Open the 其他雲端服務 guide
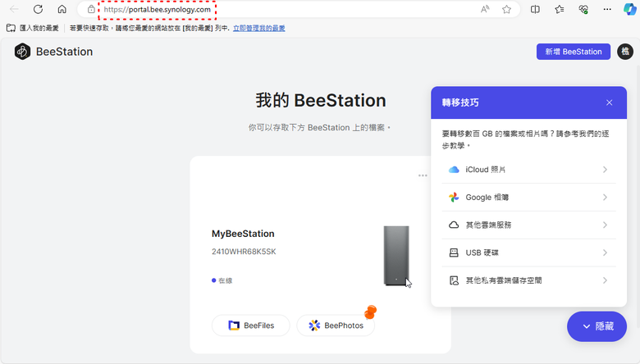 pos(528,225)
